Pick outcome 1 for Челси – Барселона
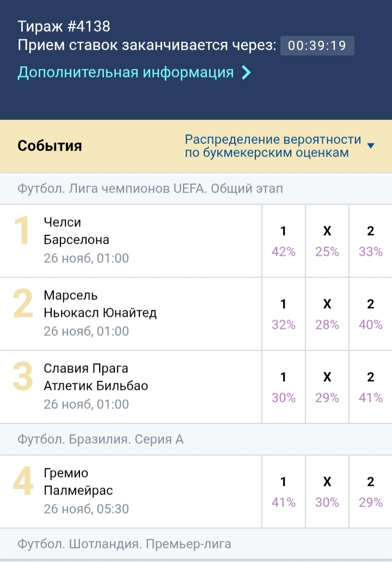The width and height of the screenshot is (392, 562). [x=283, y=241]
